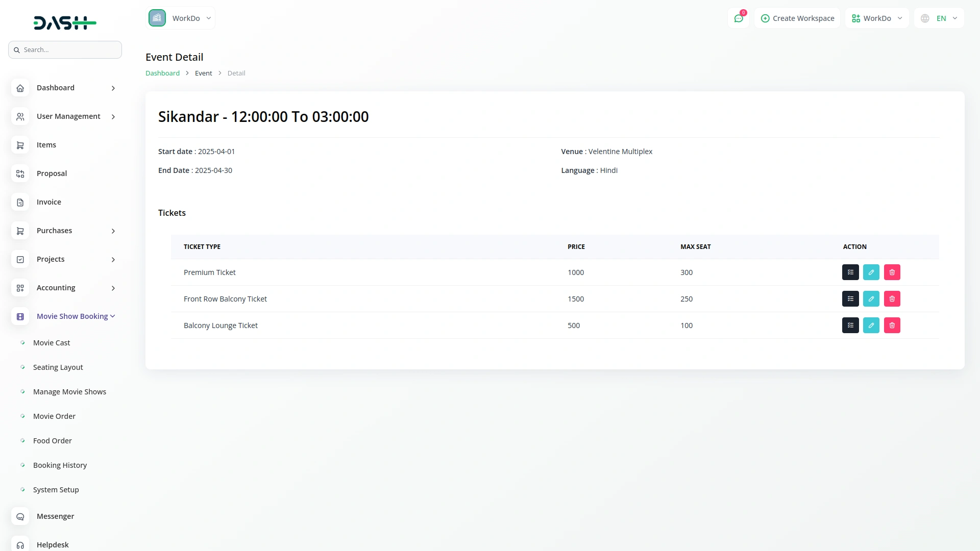Click the Proposal sidebar icon

click(x=20, y=173)
